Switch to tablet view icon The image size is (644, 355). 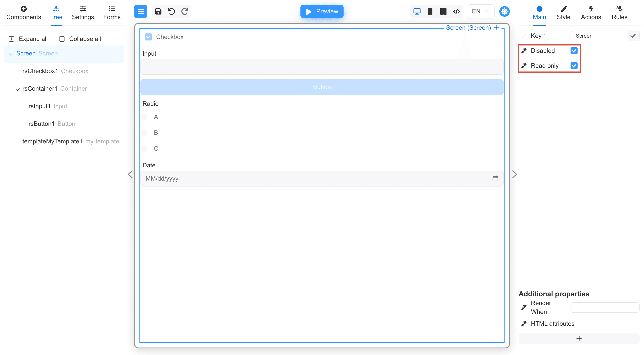[x=443, y=11]
